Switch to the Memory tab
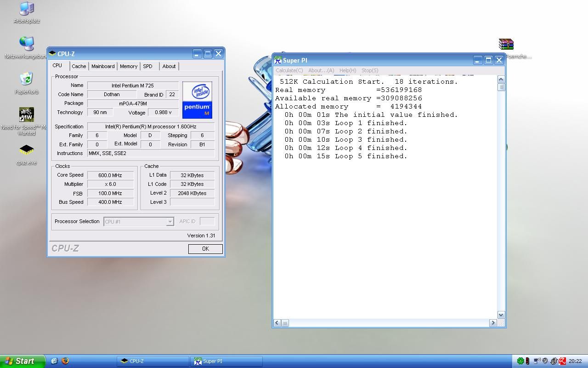The height and width of the screenshot is (368, 588). pyautogui.click(x=129, y=66)
